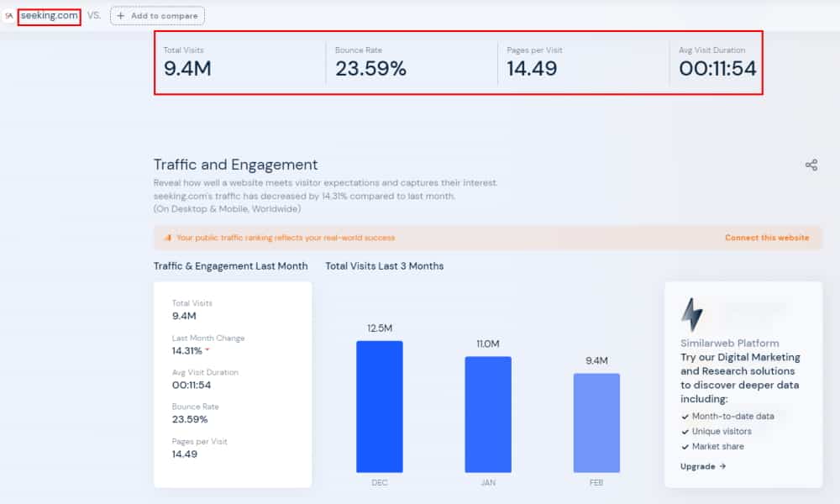Click the 23.59% Bounce Rate header value

pyautogui.click(x=370, y=69)
